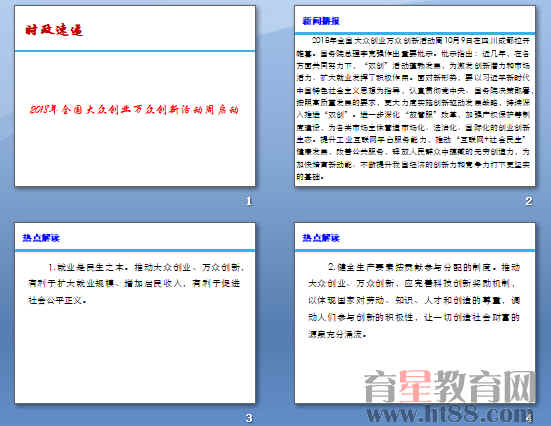The height and width of the screenshot is (426, 551).
Task: Click the red 星 character in watermark
Action: tap(415, 387)
